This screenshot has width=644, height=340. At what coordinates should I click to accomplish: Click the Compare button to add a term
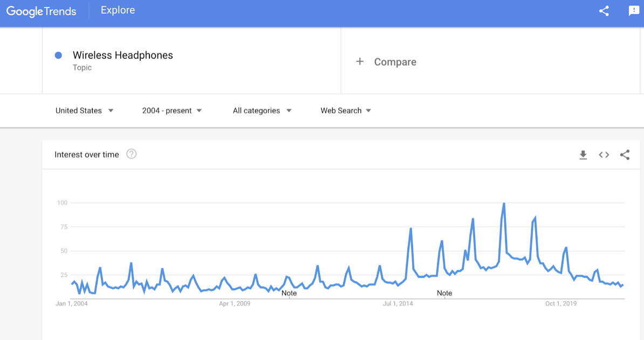point(386,62)
